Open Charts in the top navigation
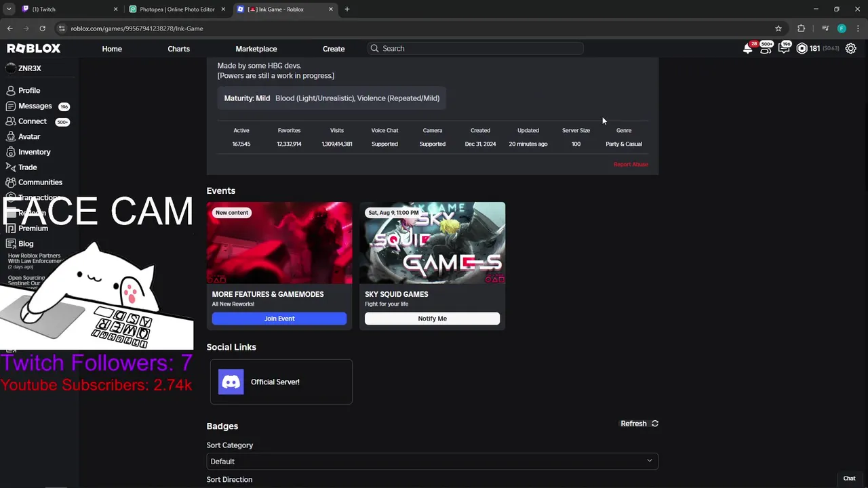 179,49
